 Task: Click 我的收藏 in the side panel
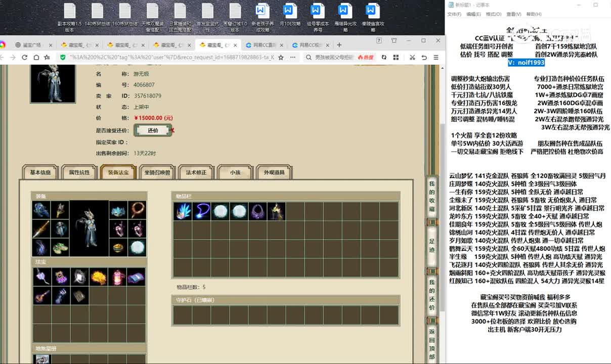pyautogui.click(x=431, y=197)
